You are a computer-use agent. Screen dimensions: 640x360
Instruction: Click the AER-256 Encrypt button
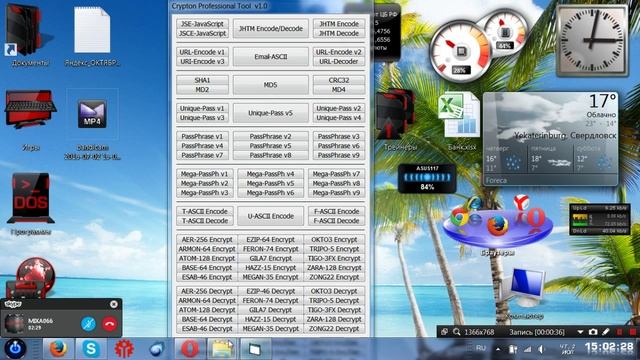[x=207, y=240]
